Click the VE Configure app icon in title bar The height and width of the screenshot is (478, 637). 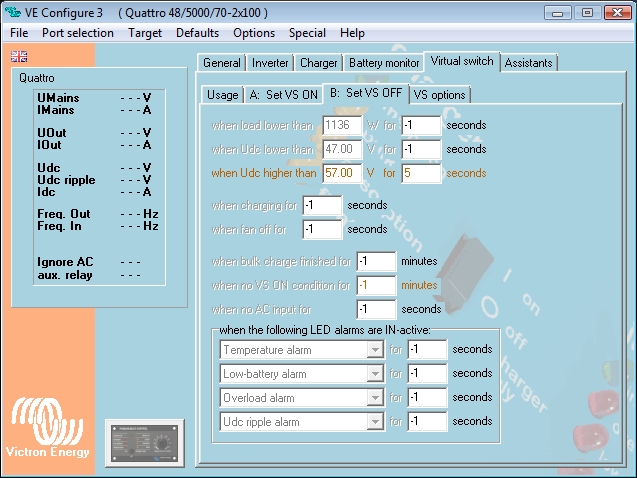(x=13, y=12)
